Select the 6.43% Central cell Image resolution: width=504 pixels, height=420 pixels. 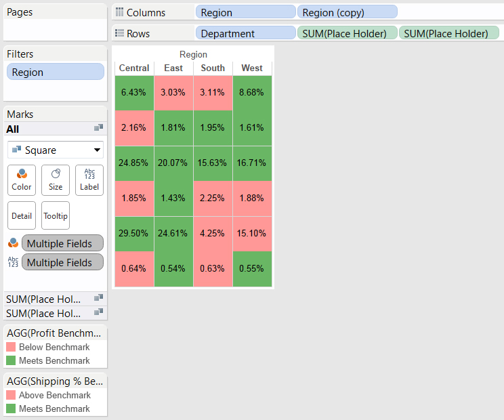[x=134, y=93]
